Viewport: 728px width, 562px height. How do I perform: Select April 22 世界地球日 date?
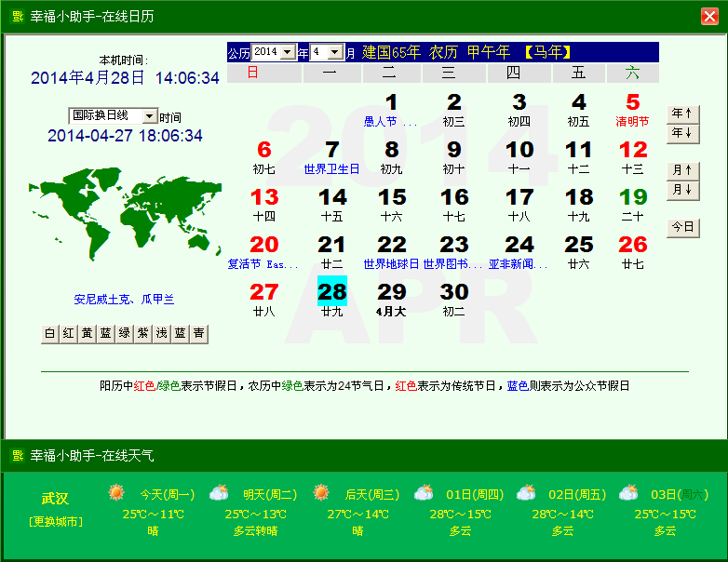click(391, 253)
